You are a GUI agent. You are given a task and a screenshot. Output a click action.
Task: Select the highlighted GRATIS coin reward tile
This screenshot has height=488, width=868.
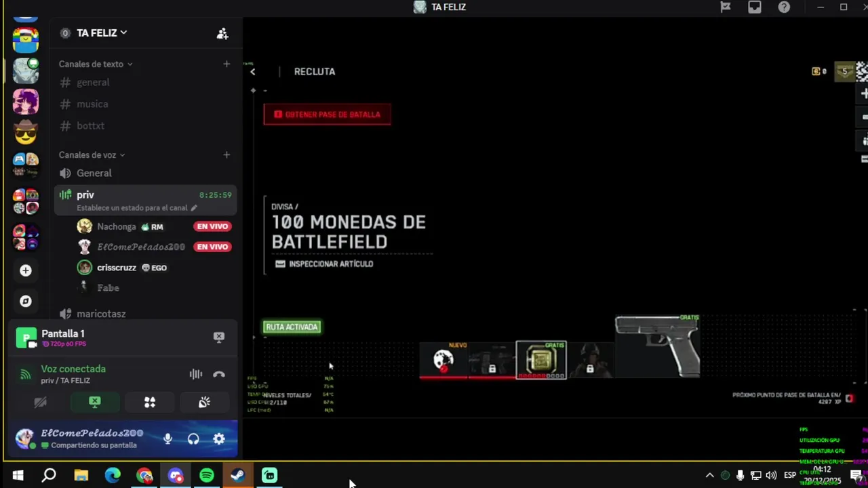[541, 360]
